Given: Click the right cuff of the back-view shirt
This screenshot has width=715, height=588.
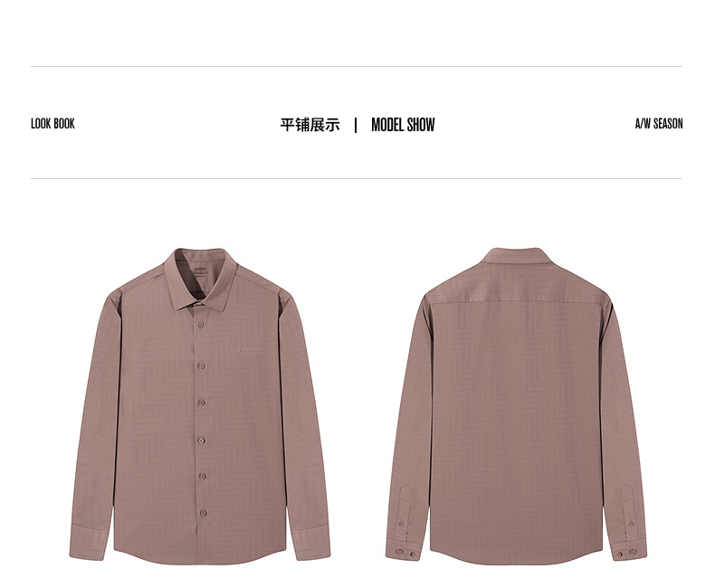Looking at the screenshot, I should pyautogui.click(x=629, y=550).
